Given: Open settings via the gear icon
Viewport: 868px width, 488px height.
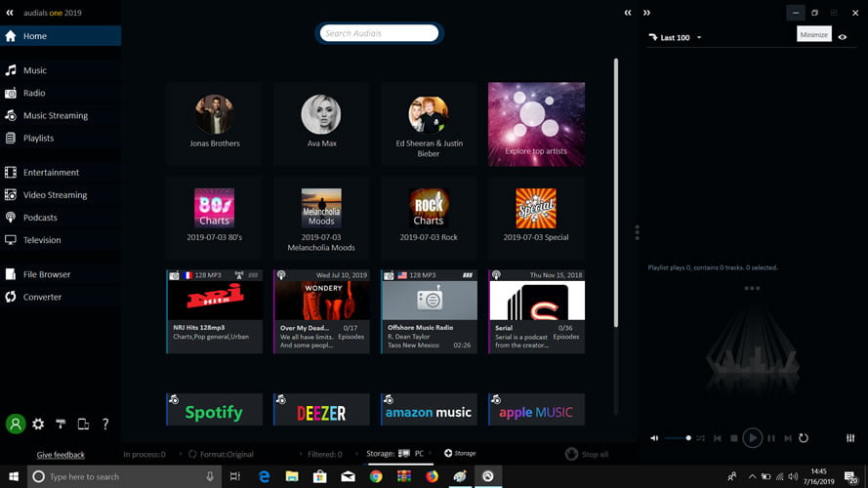Looking at the screenshot, I should (38, 425).
